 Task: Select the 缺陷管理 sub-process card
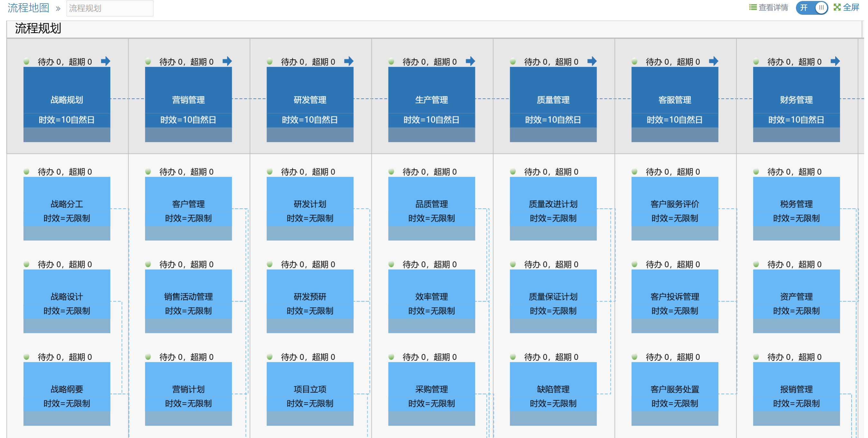click(x=553, y=394)
